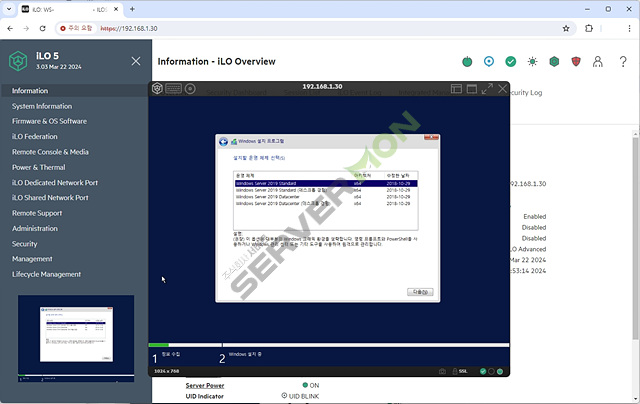
Task: Click the 1024 x 768 resolution label
Action: tap(167, 371)
